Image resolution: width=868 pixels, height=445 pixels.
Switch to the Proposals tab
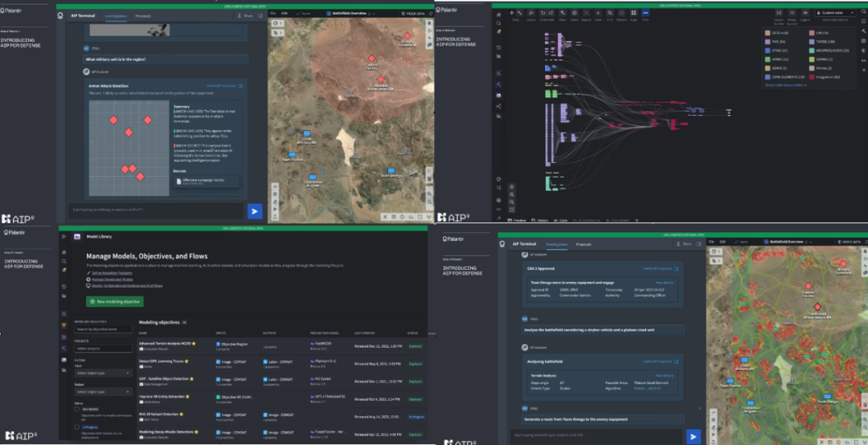coord(142,15)
